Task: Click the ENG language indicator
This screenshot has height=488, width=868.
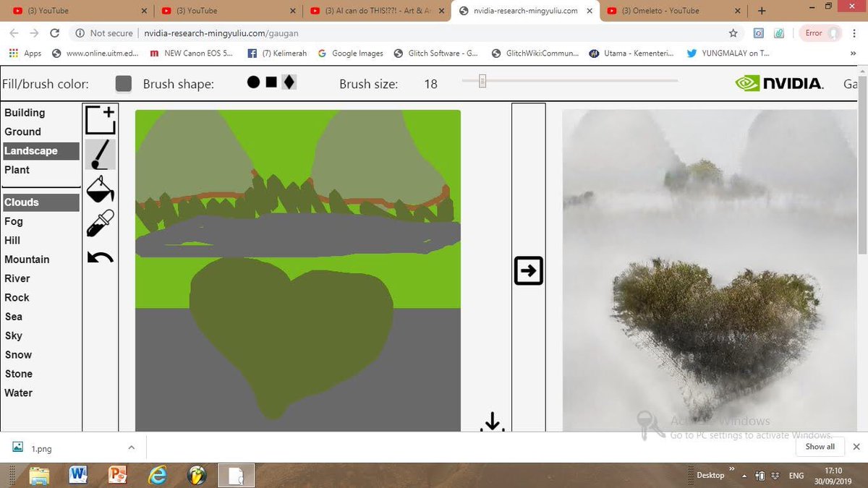Action: tap(796, 476)
